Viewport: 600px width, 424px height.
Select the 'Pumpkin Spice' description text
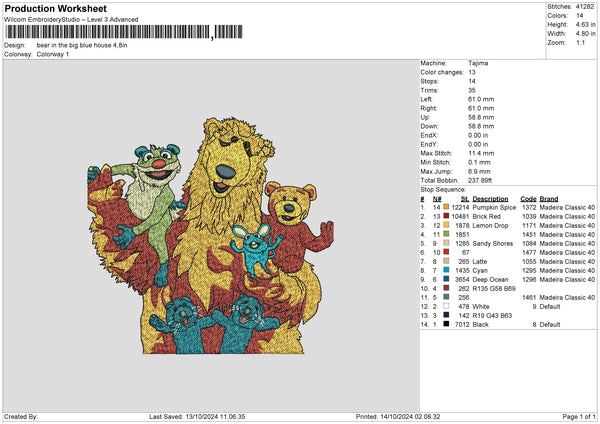494,207
